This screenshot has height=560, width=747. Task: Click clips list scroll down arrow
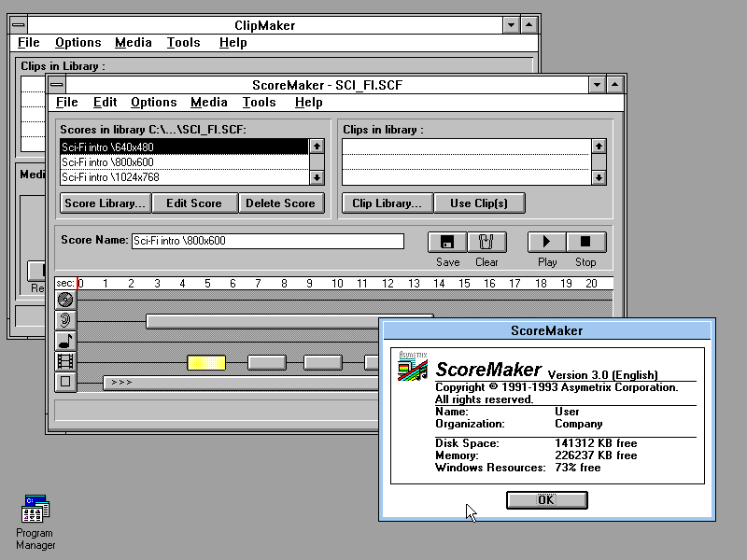pos(599,178)
